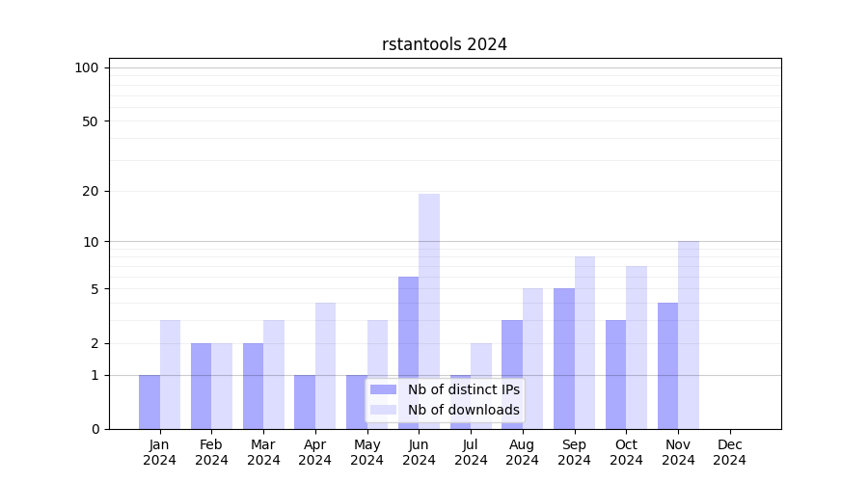
Task: Select the 'Nb of downloads' legend label
Action: click(x=463, y=410)
